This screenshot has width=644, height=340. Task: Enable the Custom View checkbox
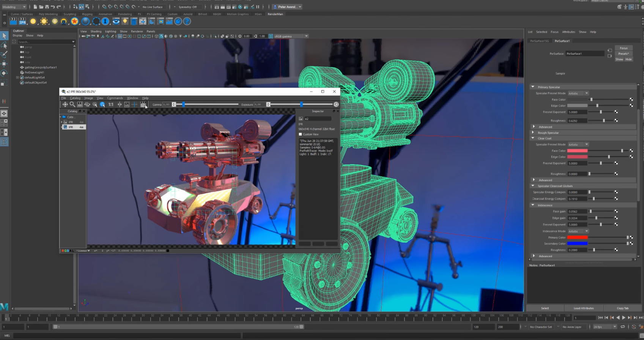[301, 134]
